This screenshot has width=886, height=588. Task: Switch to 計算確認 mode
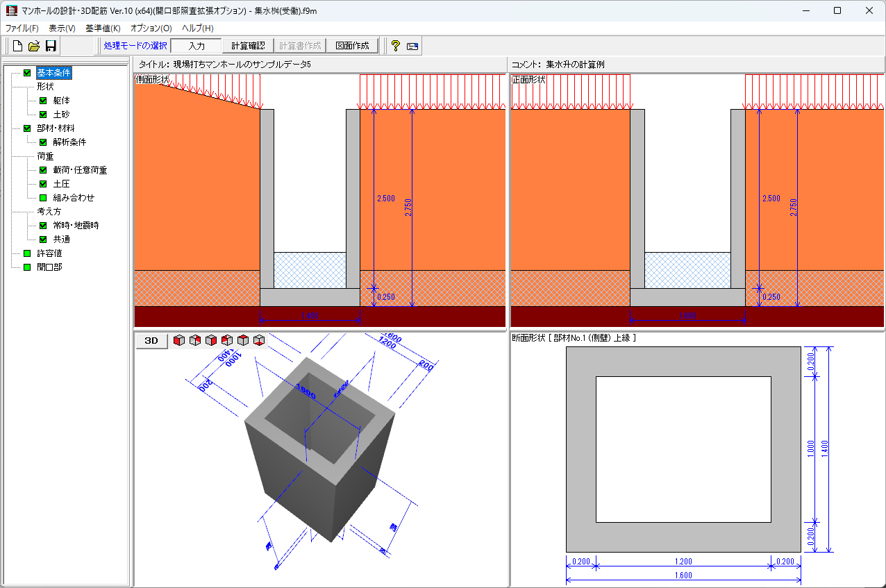(248, 46)
